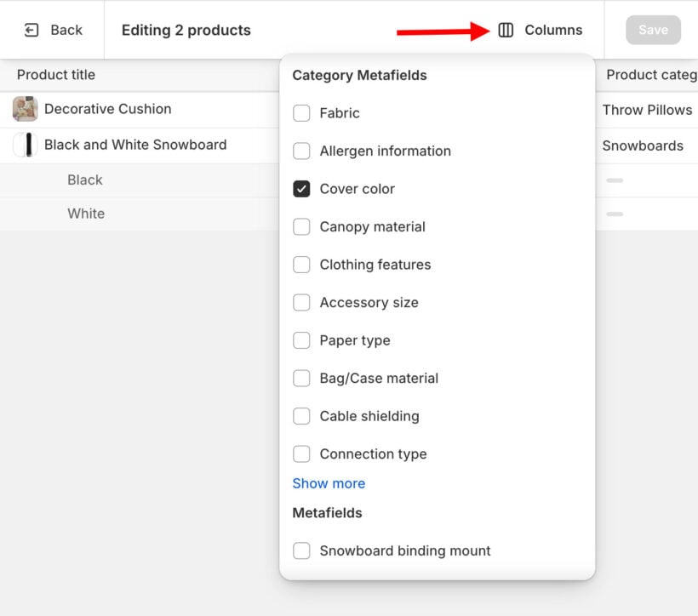
Task: Toggle the Clothing features checkbox
Action: (301, 265)
